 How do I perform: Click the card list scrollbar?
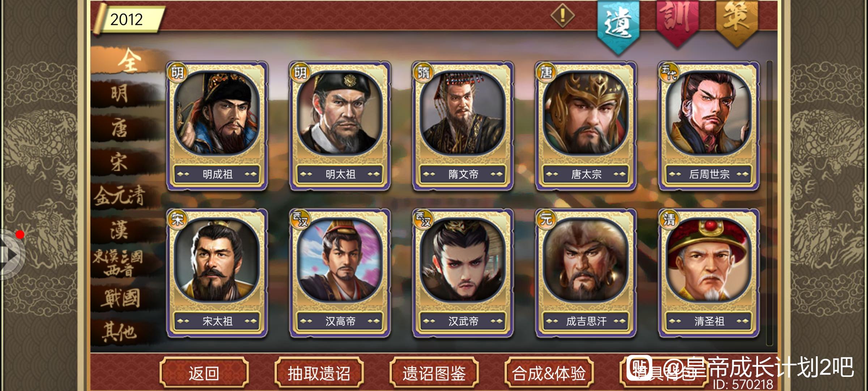coord(769,203)
